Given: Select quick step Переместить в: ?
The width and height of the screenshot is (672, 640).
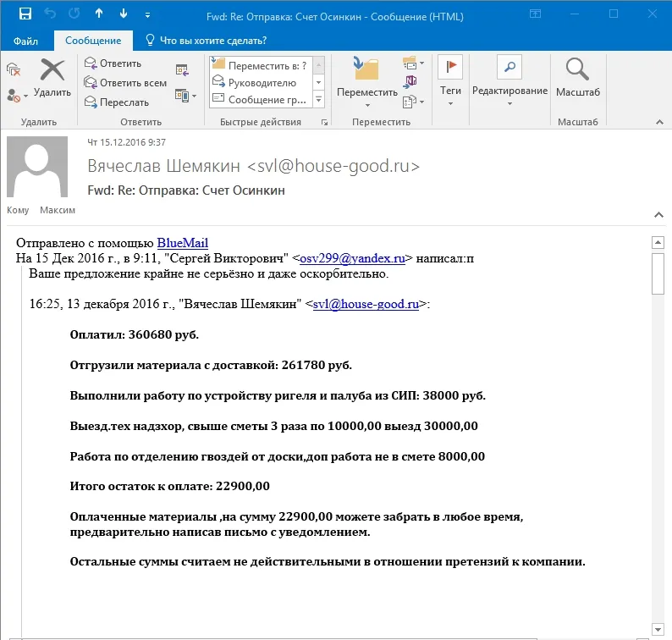Looking at the screenshot, I should (x=261, y=65).
